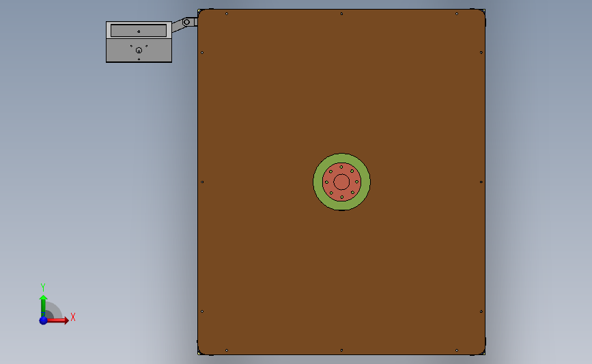Select the inset rectangular panel on grey box
Viewport: 592px width, 364px height.
tap(139, 31)
